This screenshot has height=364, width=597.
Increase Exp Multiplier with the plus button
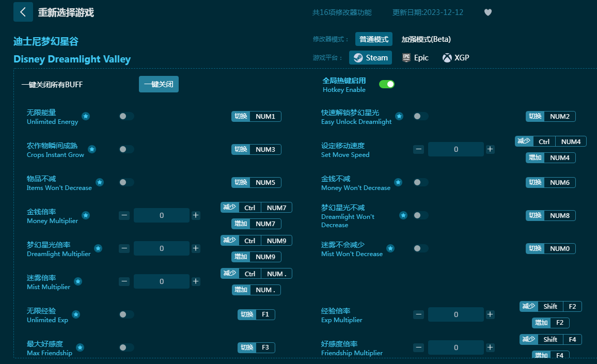coord(490,314)
